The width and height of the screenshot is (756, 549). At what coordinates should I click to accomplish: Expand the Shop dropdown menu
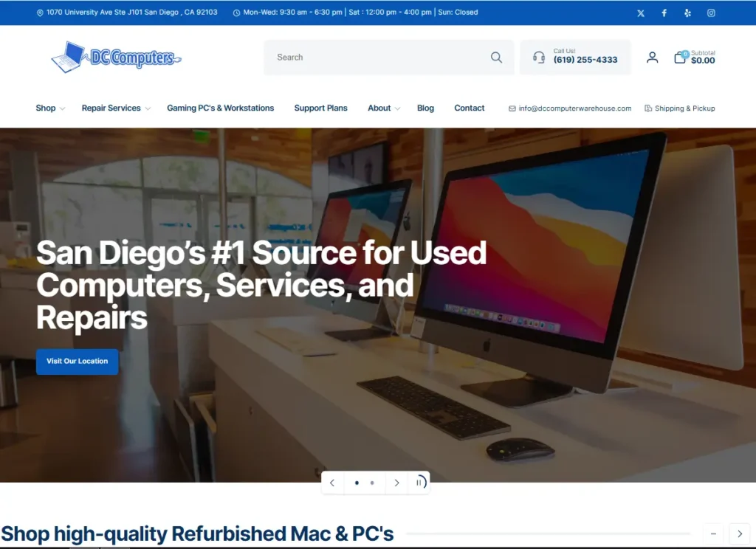(x=47, y=108)
